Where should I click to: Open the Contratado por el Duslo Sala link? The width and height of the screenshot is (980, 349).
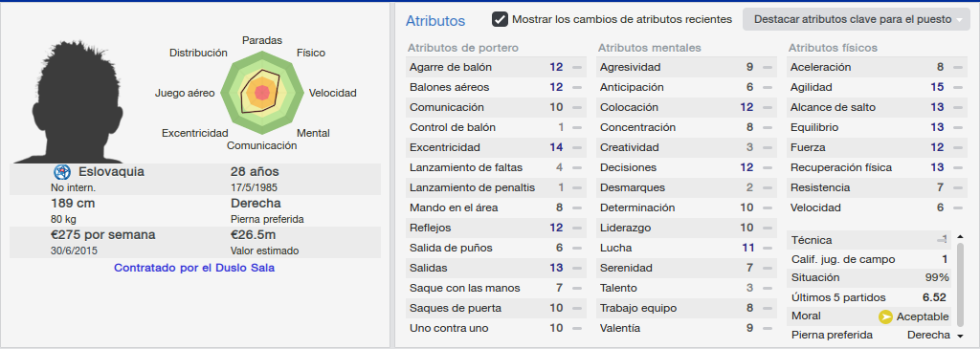coord(194,268)
